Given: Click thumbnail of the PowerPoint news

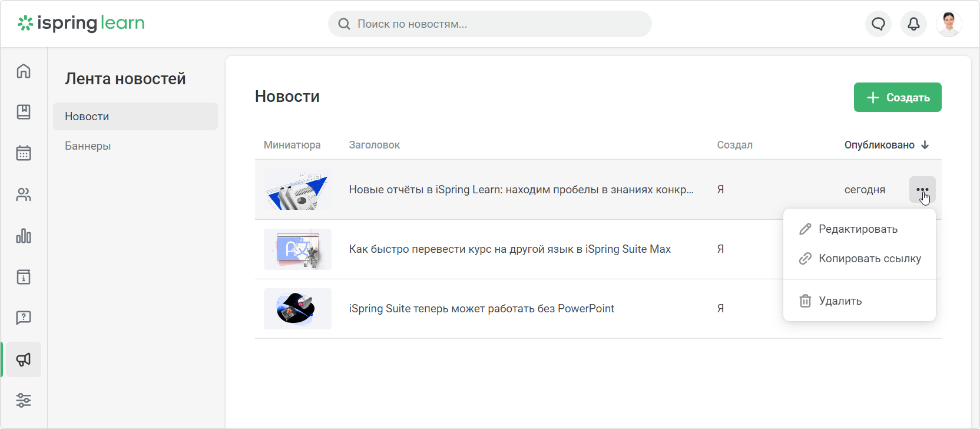Looking at the screenshot, I should 297,309.
